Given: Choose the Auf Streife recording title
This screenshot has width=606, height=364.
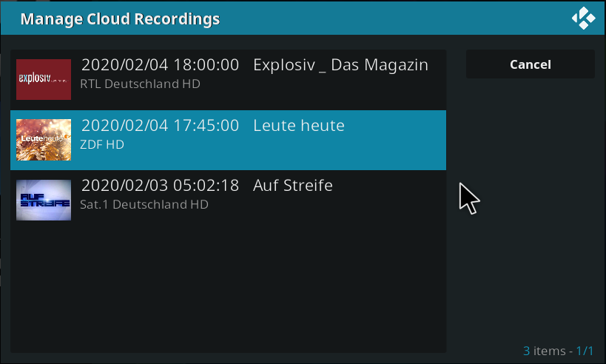Looking at the screenshot, I should point(292,186).
